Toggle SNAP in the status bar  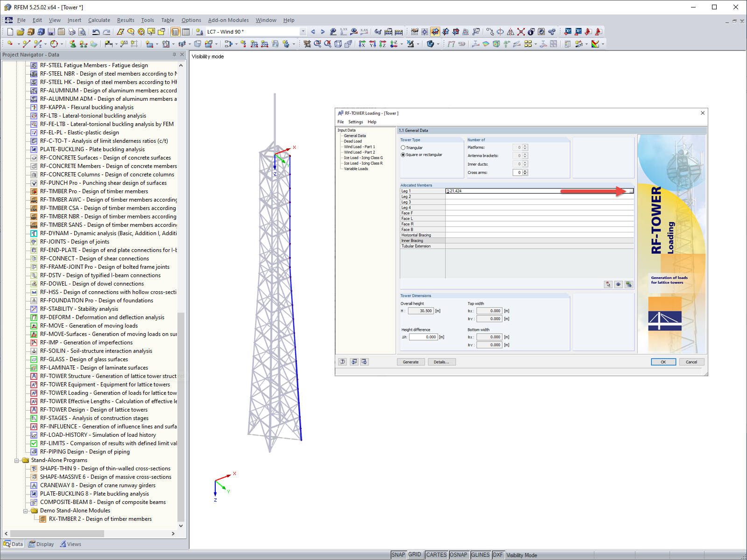(398, 555)
